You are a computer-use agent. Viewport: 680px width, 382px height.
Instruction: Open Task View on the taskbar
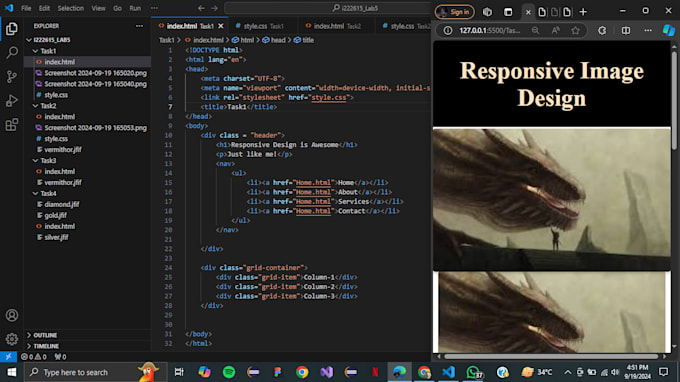[179, 372]
